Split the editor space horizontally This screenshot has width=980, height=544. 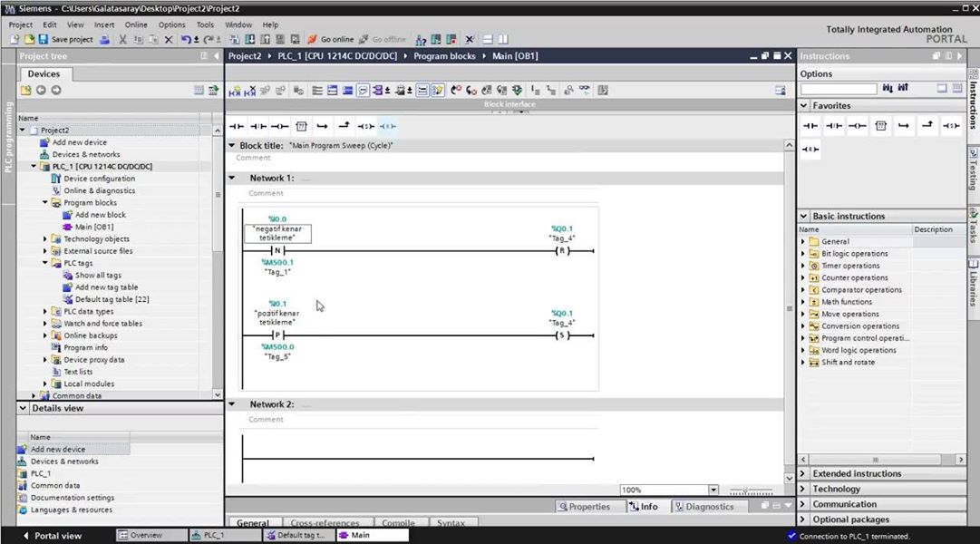(488, 39)
